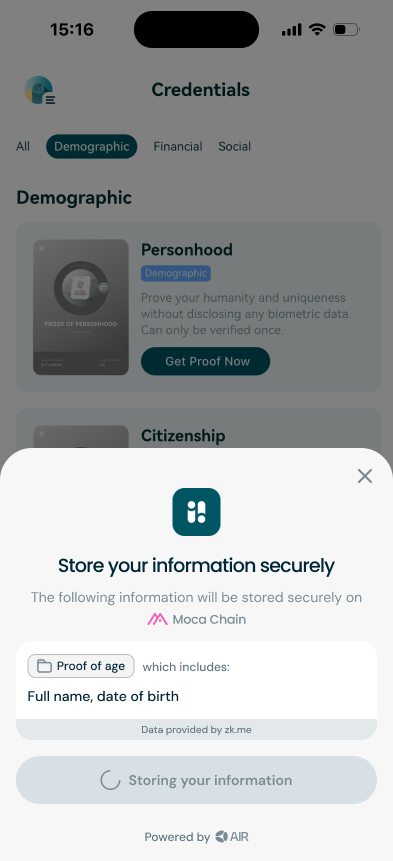Switch to the Financial tab

tap(178, 147)
